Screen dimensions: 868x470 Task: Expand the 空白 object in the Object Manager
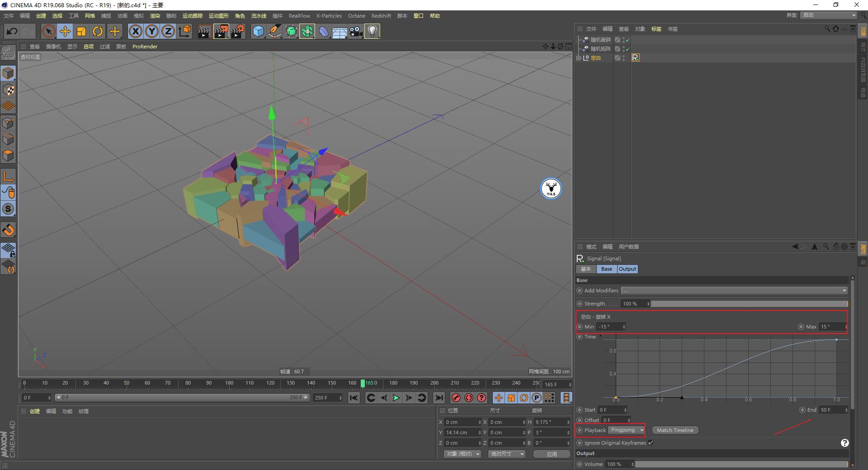[x=579, y=58]
